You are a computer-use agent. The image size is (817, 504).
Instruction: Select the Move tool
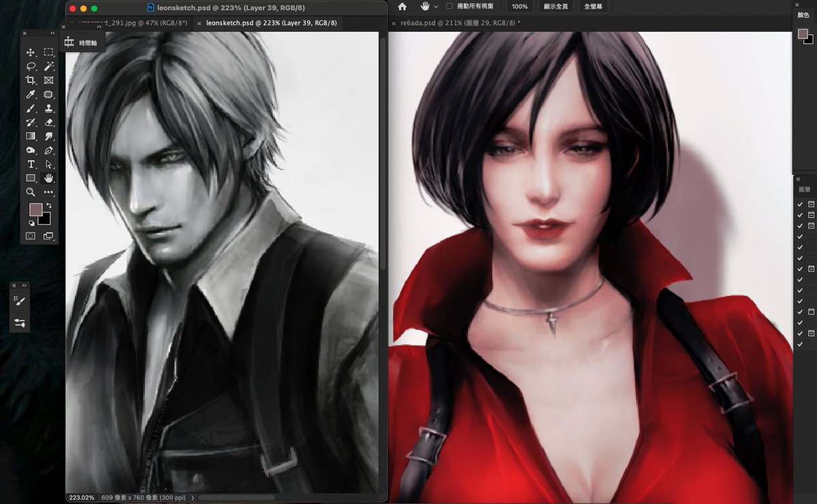[31, 52]
